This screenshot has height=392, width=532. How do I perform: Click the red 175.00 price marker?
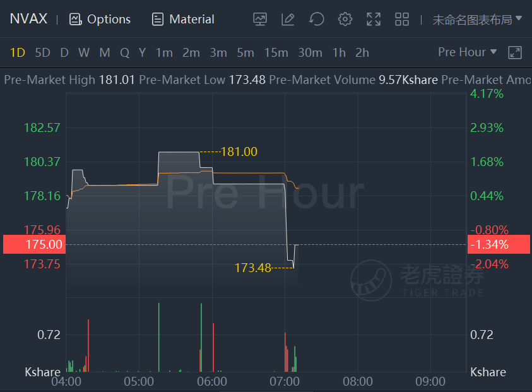[x=34, y=244]
